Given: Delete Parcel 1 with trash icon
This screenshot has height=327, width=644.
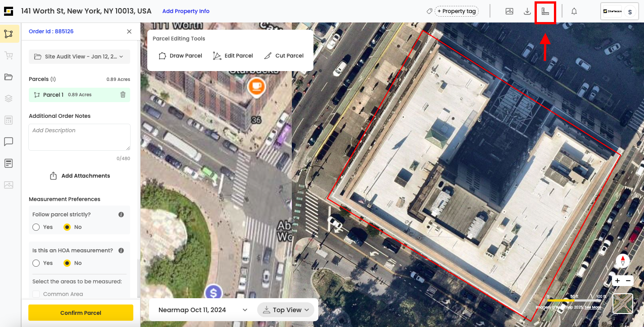Looking at the screenshot, I should [x=123, y=95].
